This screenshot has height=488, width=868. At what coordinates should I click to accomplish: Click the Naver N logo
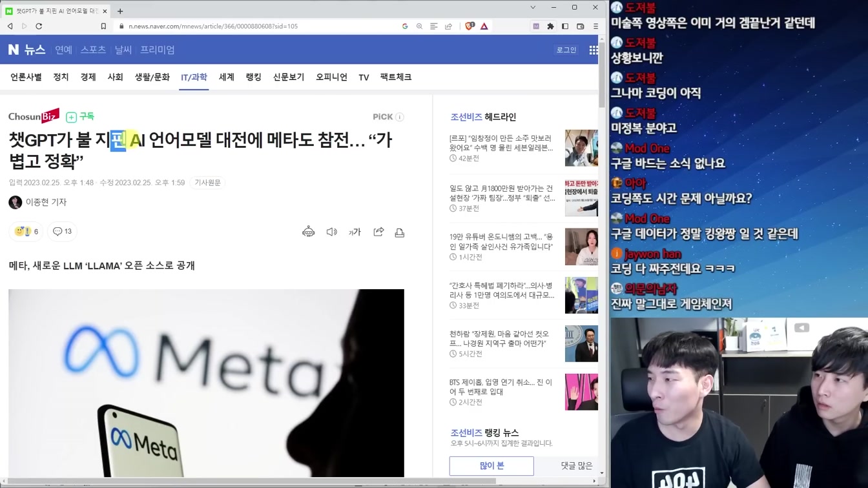(x=14, y=50)
